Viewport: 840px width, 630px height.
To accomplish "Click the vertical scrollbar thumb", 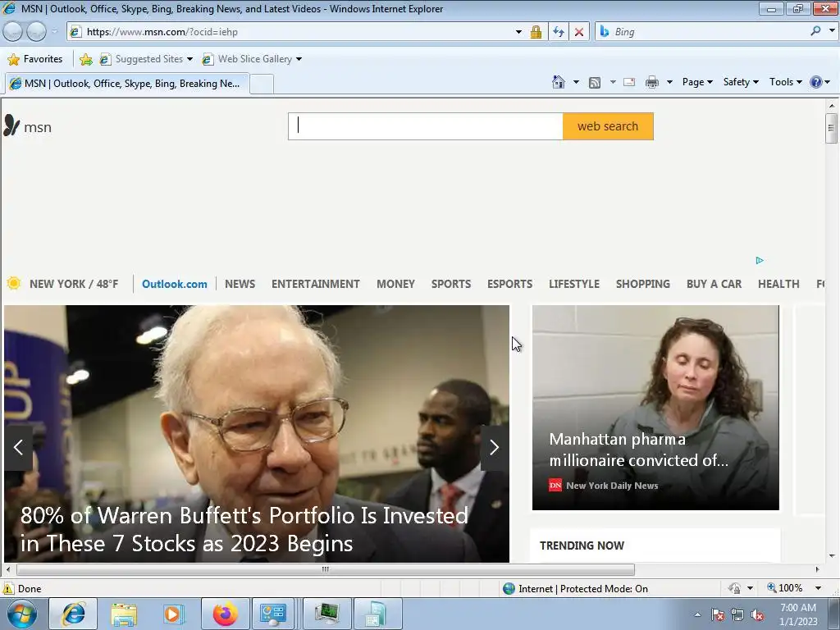I will [831, 128].
